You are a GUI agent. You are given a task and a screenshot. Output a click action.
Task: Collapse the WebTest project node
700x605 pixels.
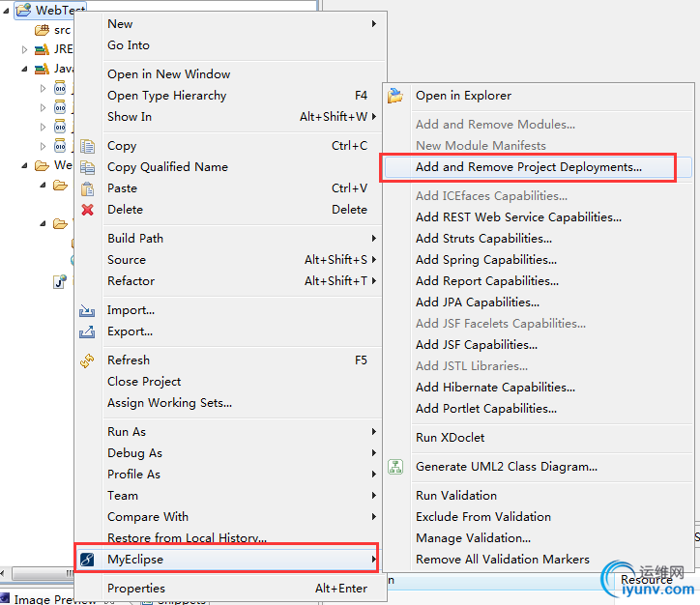[x=6, y=11]
